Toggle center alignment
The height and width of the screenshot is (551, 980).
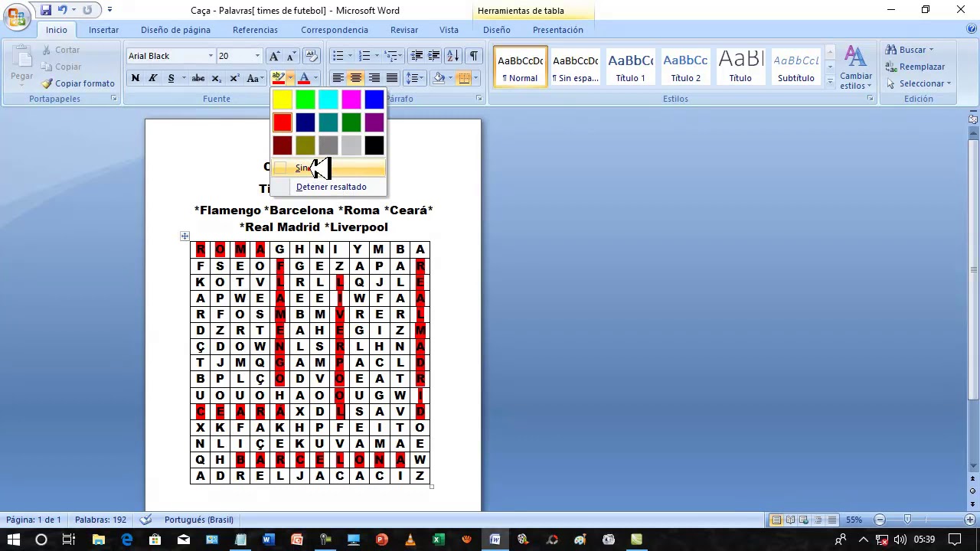tap(355, 78)
